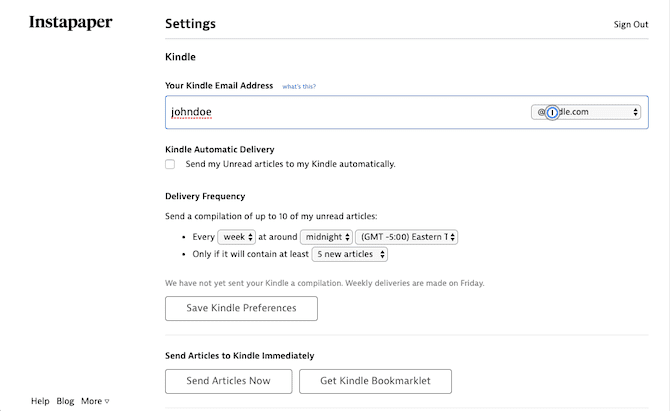Click the Send Articles Now button
670x411 pixels.
click(228, 381)
